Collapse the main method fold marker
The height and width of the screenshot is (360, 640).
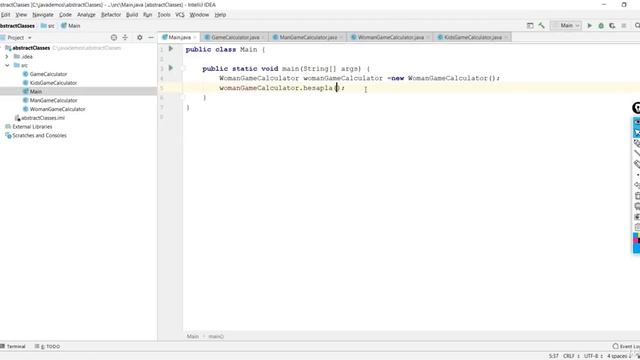(x=183, y=69)
